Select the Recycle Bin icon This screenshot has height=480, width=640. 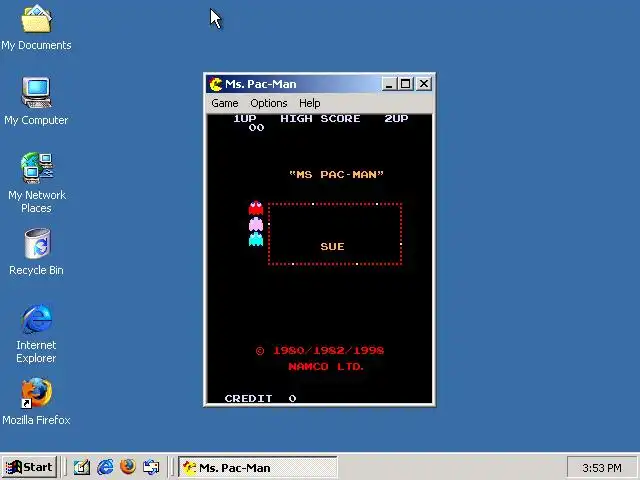click(36, 251)
